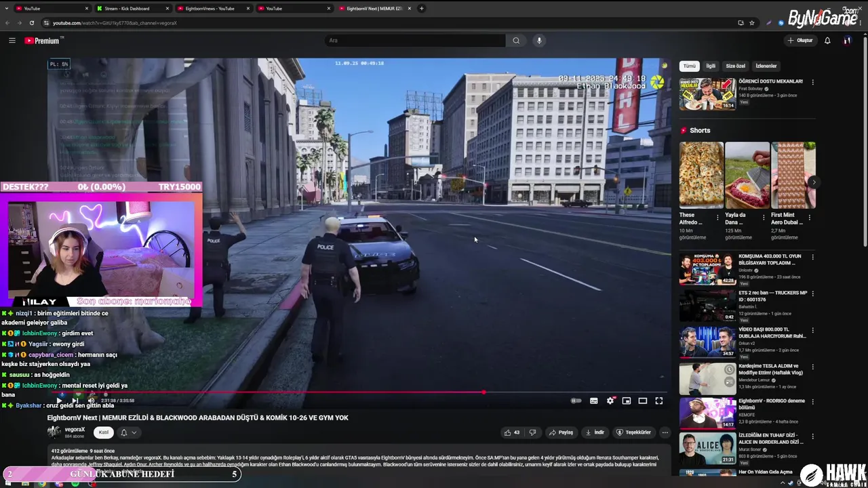
Task: Open more actions ellipsis under video
Action: (x=665, y=432)
